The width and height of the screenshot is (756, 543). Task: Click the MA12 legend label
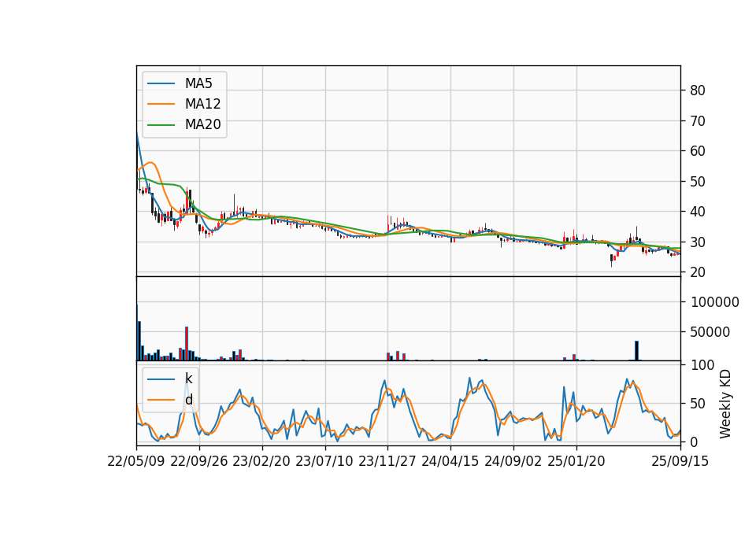click(202, 104)
